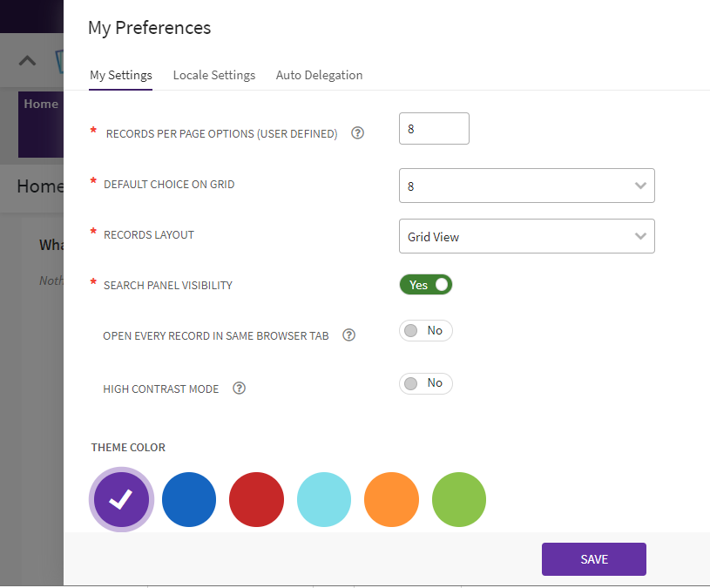
Task: Expand the Records Layout dropdown
Action: point(526,237)
